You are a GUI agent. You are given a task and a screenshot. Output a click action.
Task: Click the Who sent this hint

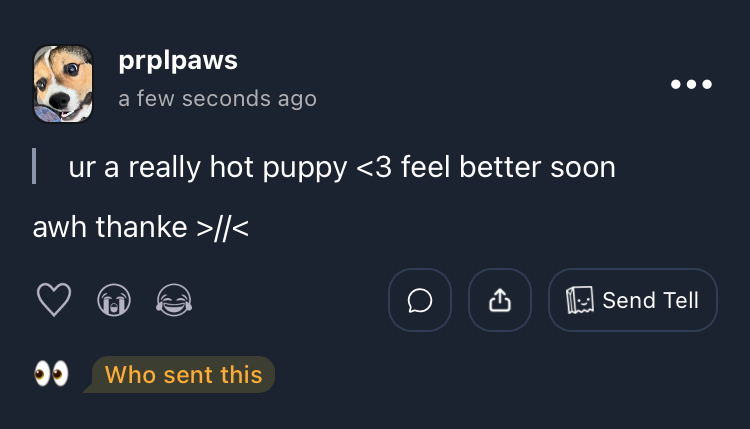click(x=183, y=375)
